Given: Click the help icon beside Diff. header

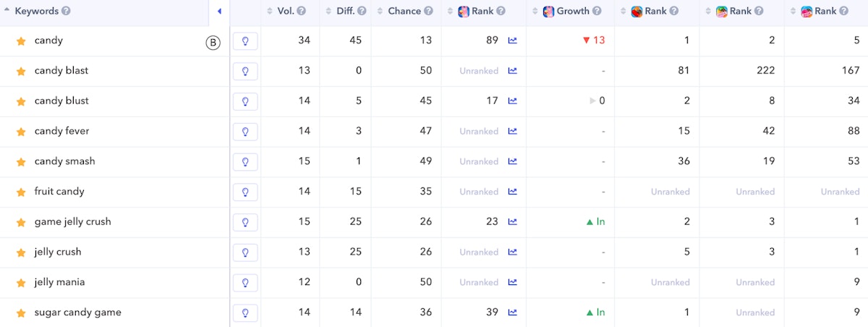Looking at the screenshot, I should 362,12.
